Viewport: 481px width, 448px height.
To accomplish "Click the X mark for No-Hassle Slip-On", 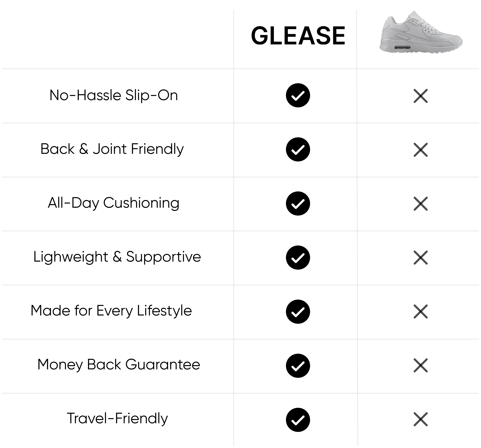I will point(420,96).
